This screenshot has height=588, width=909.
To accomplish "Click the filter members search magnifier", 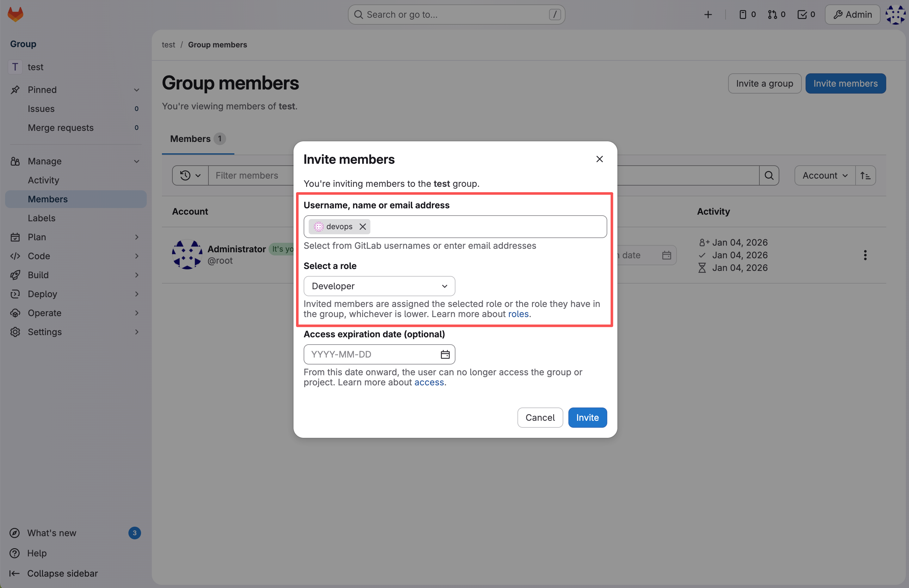I will 769,175.
